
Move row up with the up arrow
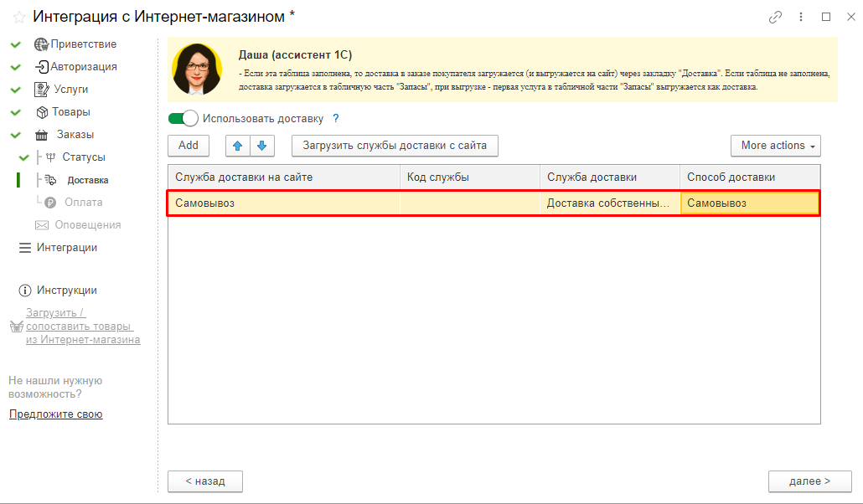tap(238, 146)
